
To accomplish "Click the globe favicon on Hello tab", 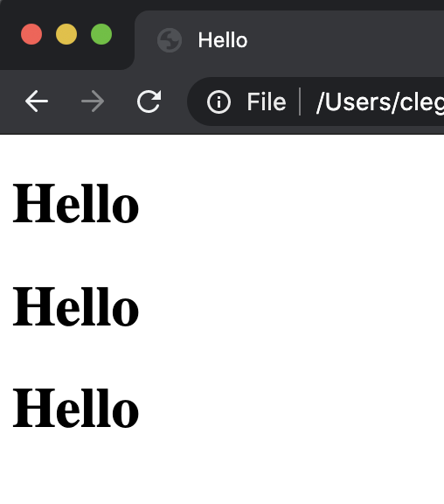I will pyautogui.click(x=170, y=40).
